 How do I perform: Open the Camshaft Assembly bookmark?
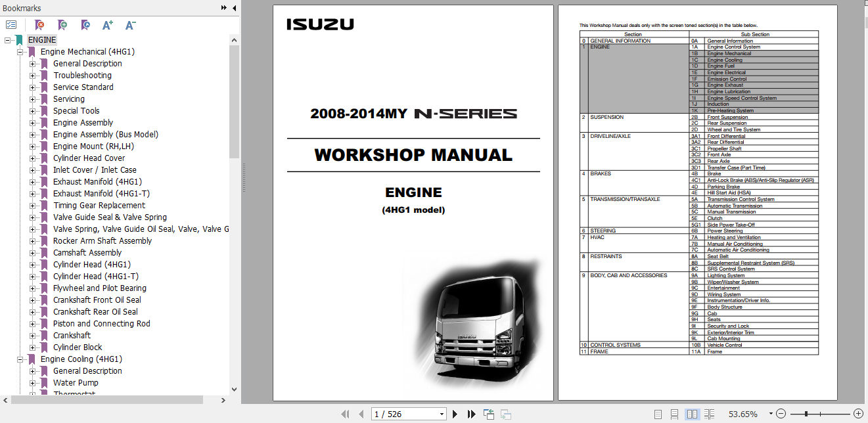click(x=87, y=253)
